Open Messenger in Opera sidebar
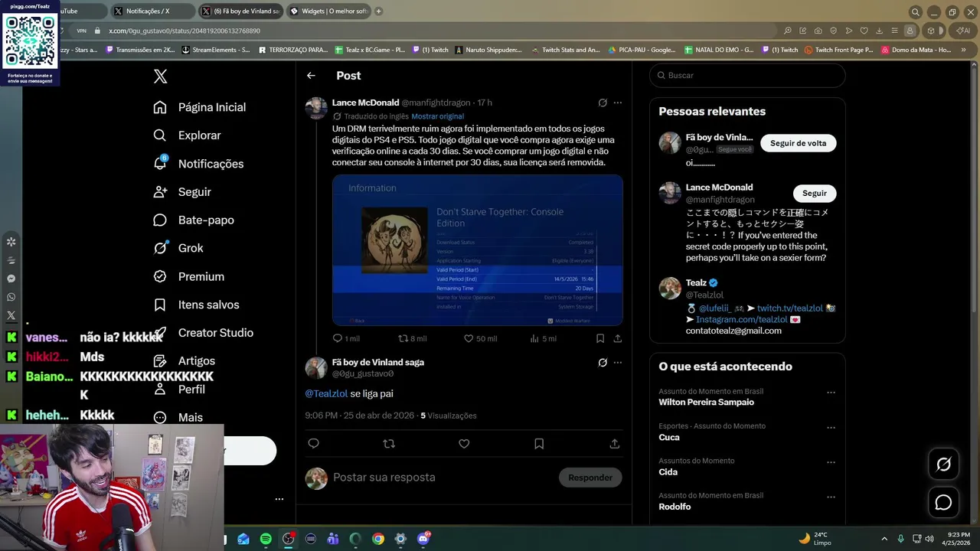Viewport: 980px width, 551px height. (x=11, y=279)
